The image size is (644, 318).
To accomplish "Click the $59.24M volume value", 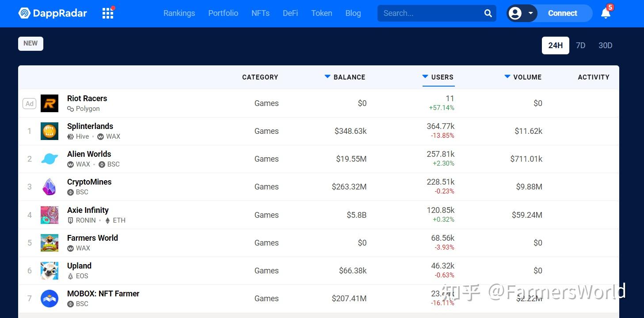I will click(527, 215).
